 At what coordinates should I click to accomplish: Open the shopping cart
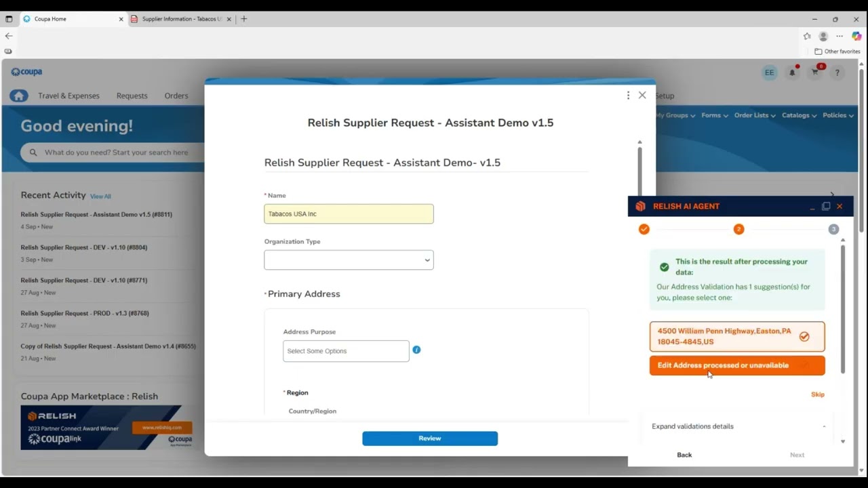pos(815,73)
